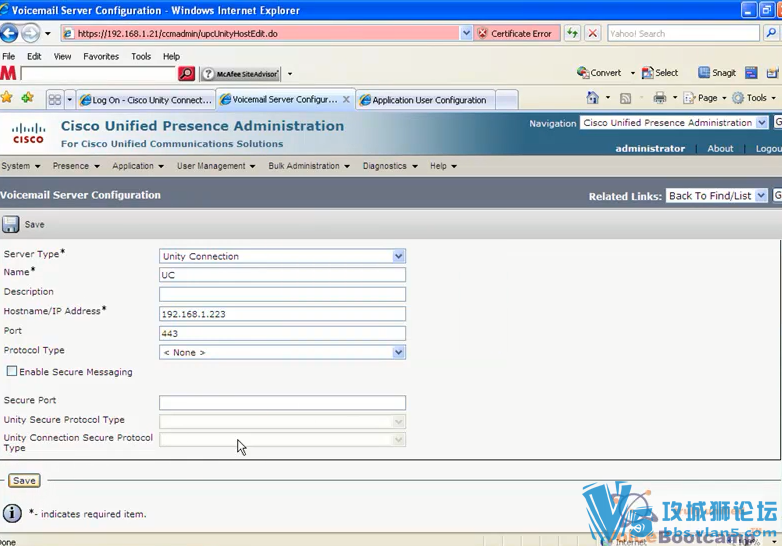Click the Favorites Center star icon
The image size is (782, 546).
[x=6, y=97]
